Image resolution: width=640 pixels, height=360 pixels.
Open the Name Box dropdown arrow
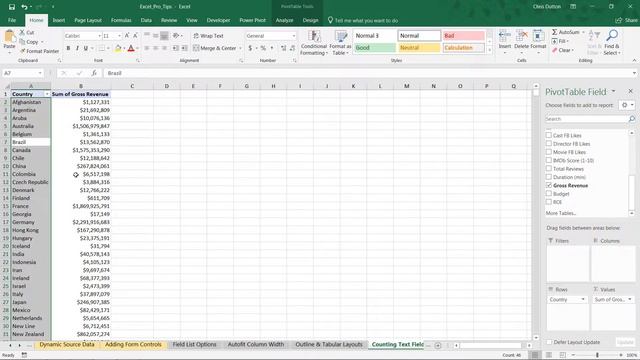pyautogui.click(x=40, y=73)
